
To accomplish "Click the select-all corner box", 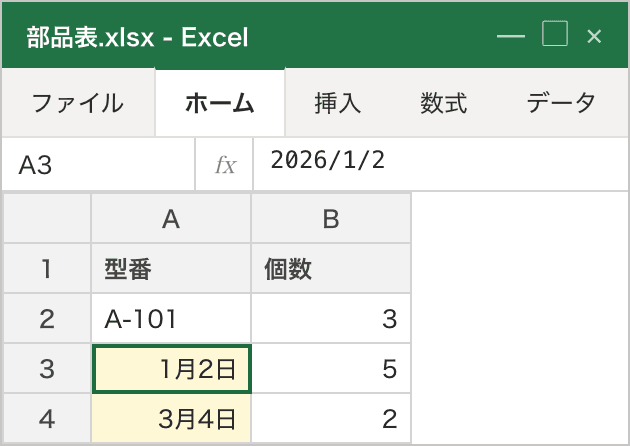I will [x=47, y=219].
